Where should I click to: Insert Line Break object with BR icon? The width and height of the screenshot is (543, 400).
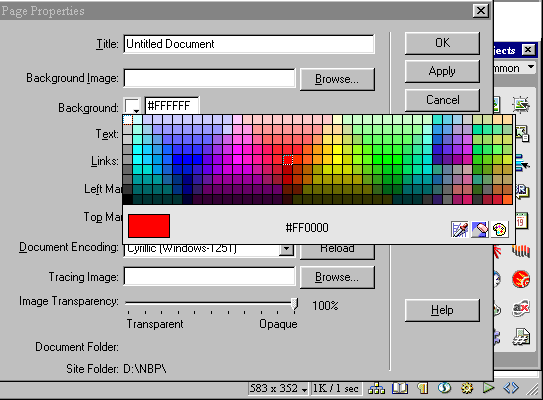tap(522, 192)
